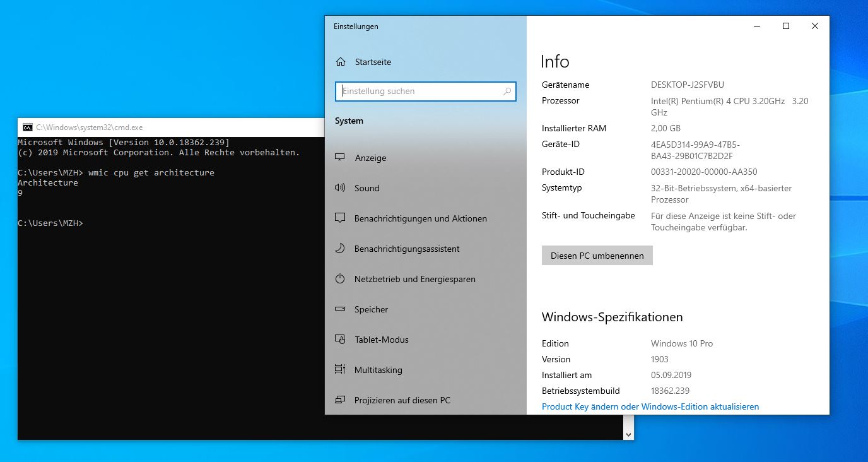Open the Speicher settings page
868x462 pixels.
click(426, 309)
